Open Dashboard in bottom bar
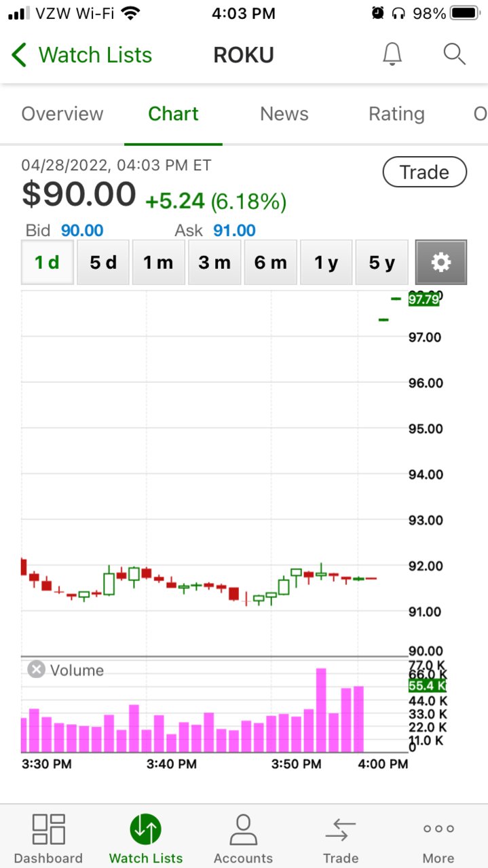Viewport: 488px width, 868px height. 48,839
